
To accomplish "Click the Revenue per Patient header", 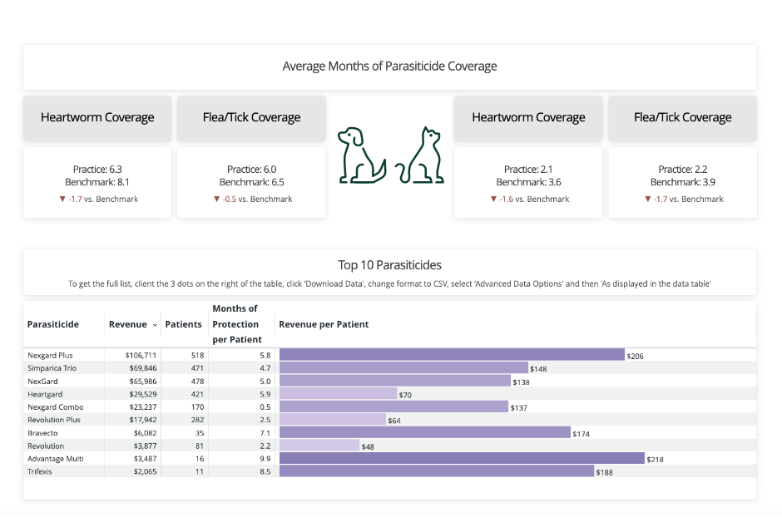I will point(324,324).
